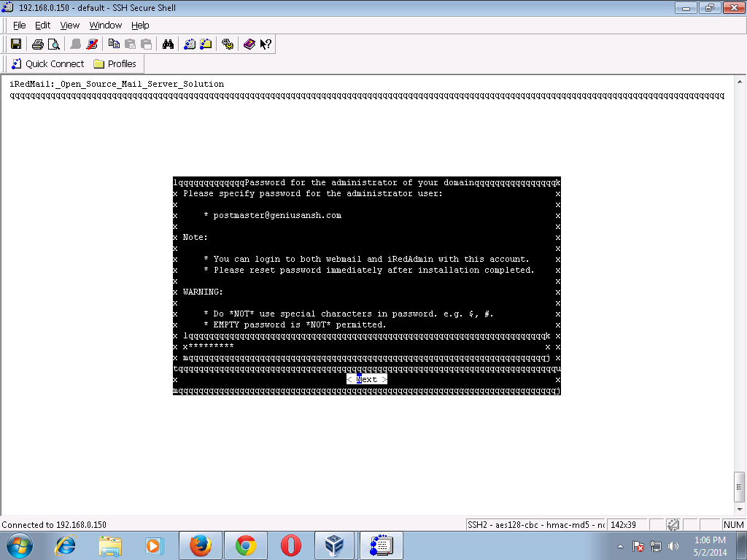Show hidden tray icons arrow
Viewport: 747px width, 560px height.
point(620,546)
